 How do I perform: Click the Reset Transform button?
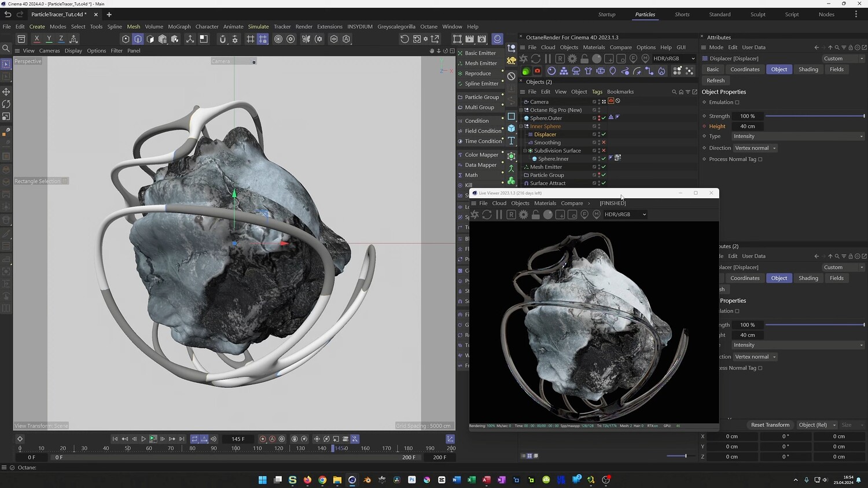[770, 425]
